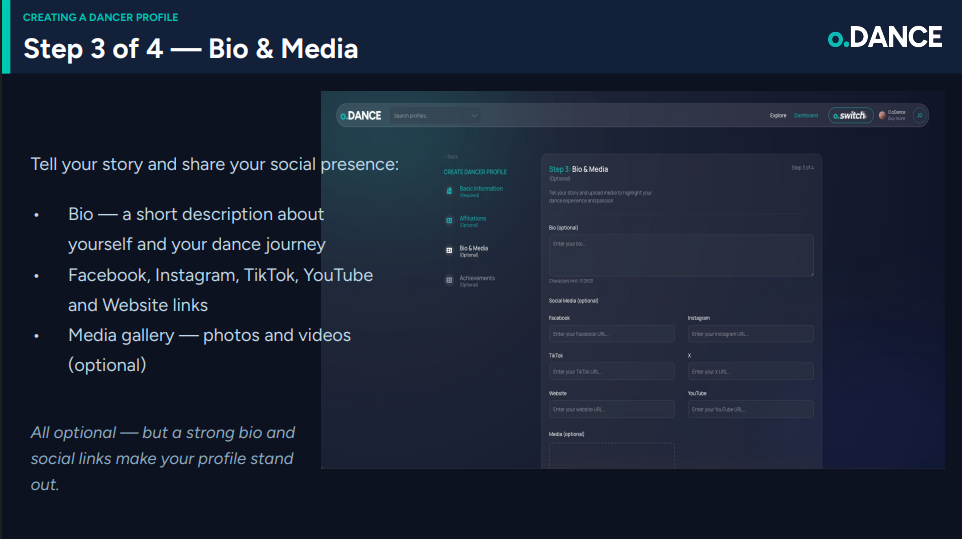The width and height of the screenshot is (962, 539).
Task: Go to the Achievements step
Action: (x=477, y=281)
